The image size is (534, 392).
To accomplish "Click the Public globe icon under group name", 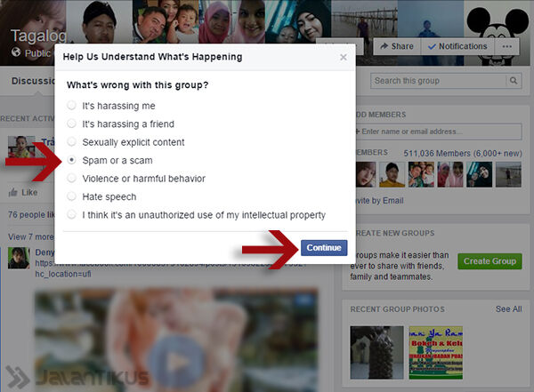I will (x=16, y=52).
